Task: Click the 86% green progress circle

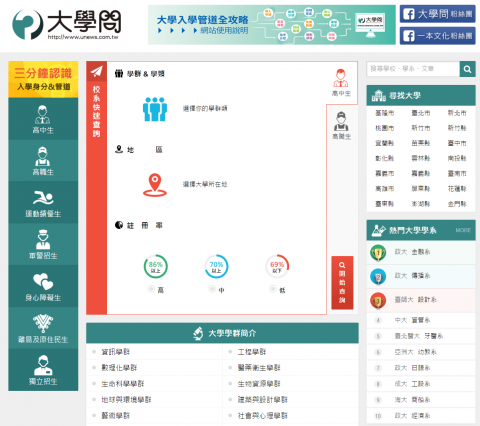Action: coord(155,266)
